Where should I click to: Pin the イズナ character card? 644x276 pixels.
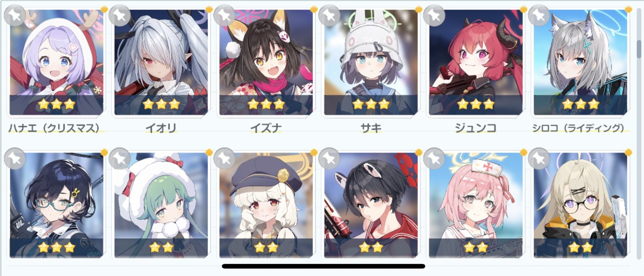[224, 15]
